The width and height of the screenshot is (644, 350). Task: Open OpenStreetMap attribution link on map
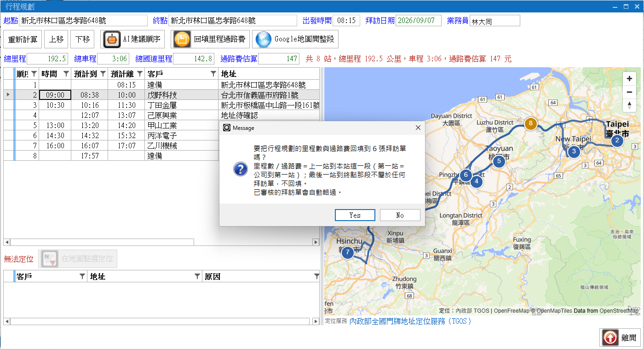pos(619,311)
